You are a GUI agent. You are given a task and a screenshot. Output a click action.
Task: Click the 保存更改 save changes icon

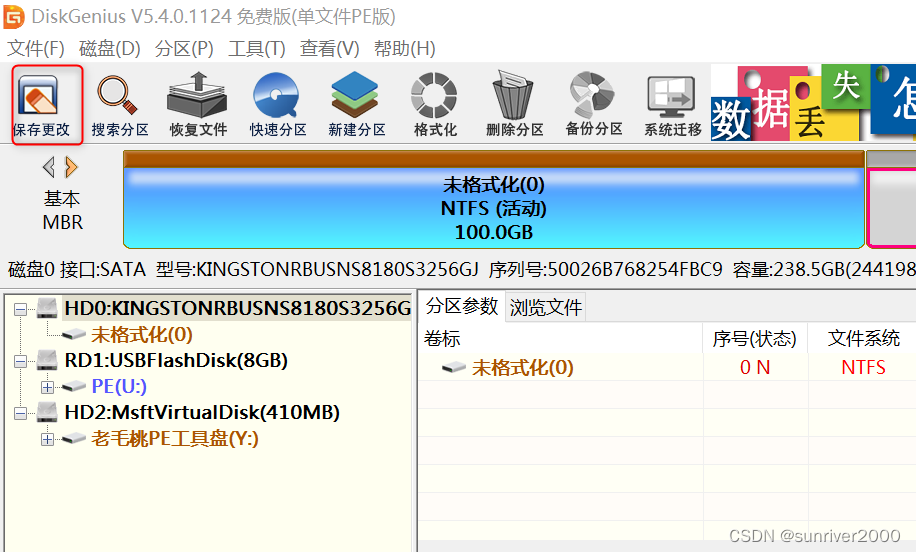(x=39, y=96)
